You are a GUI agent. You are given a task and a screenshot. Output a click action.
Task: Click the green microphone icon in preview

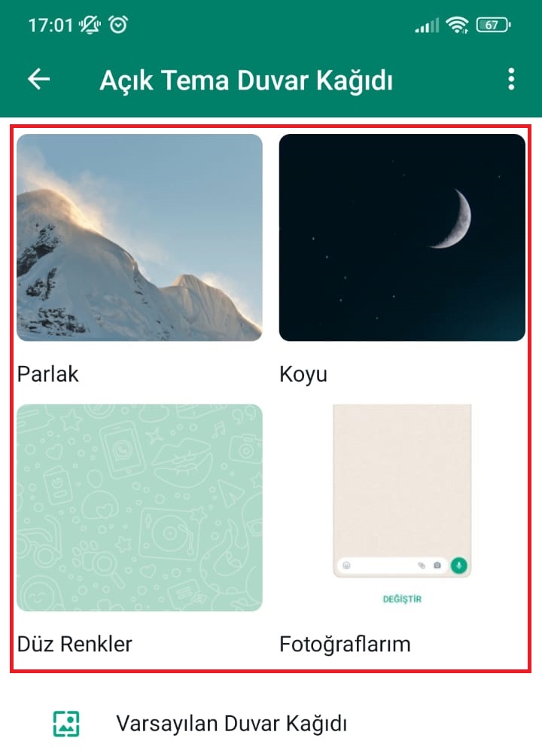coord(458,565)
